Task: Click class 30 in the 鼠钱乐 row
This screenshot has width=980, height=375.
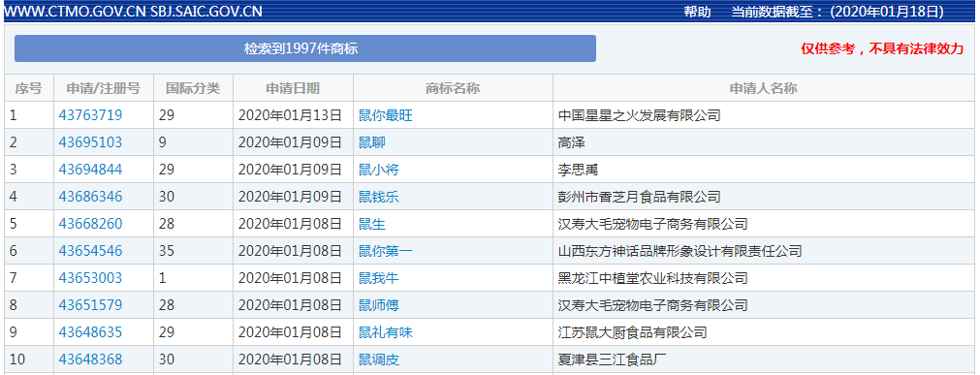Action: click(x=167, y=197)
